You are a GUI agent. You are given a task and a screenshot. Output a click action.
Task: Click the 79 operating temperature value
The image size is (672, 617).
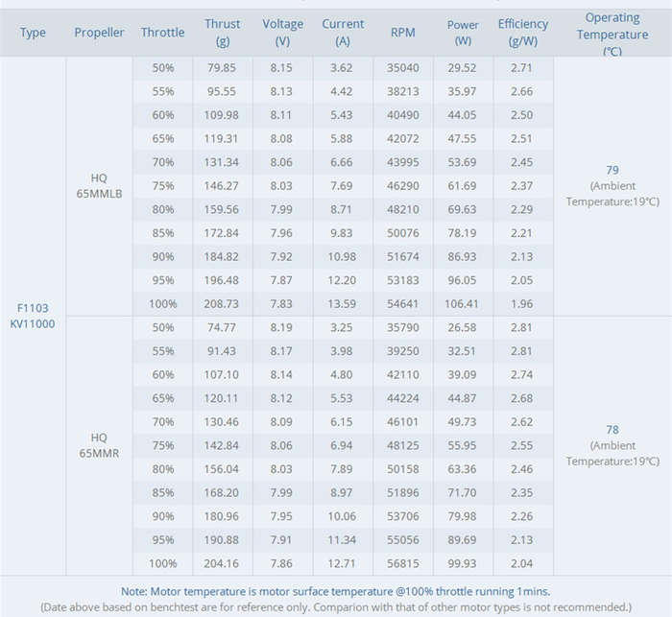(612, 170)
